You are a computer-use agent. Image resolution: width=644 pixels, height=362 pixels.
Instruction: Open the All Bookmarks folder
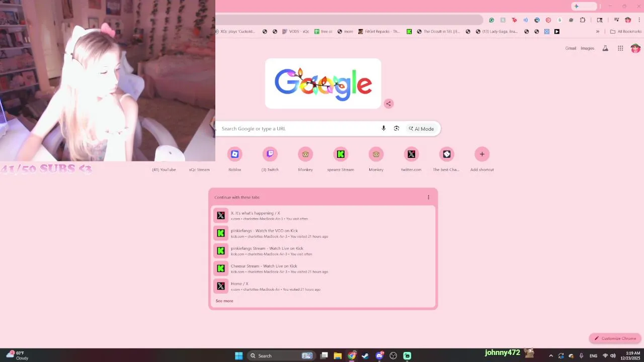(x=626, y=31)
